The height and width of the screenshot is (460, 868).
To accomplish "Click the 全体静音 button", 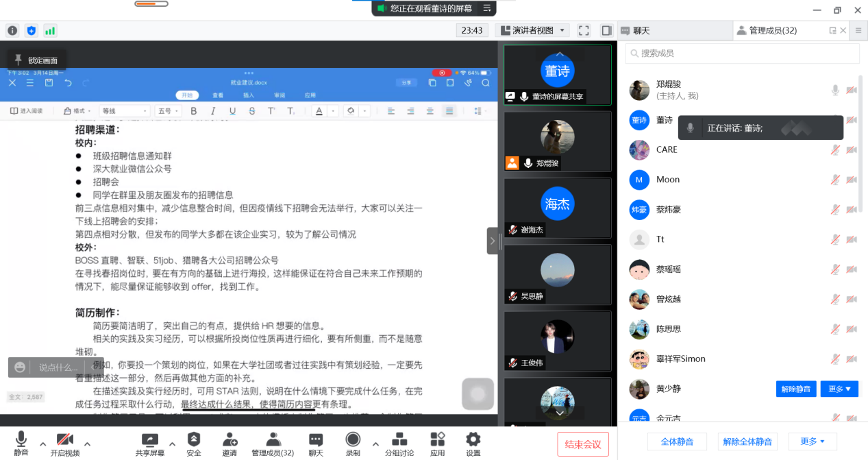I will (x=677, y=441).
